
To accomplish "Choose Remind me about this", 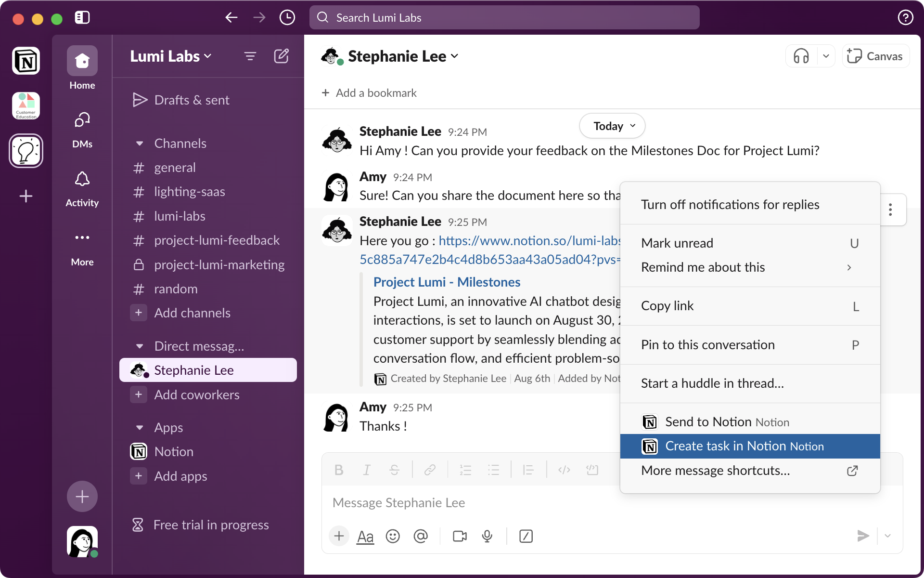I will (703, 267).
